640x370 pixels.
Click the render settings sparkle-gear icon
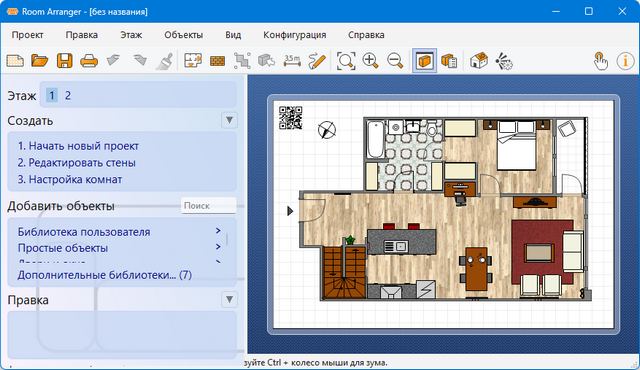pos(504,61)
